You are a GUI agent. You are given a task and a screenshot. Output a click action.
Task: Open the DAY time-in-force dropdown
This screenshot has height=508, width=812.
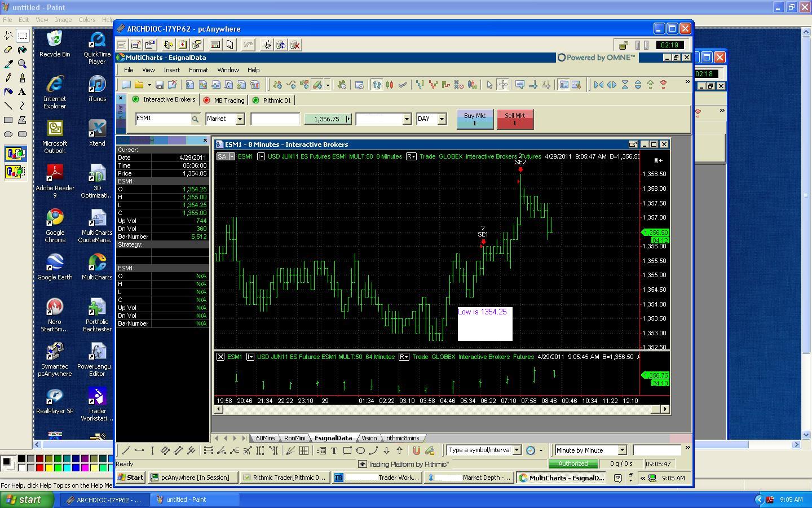(442, 119)
